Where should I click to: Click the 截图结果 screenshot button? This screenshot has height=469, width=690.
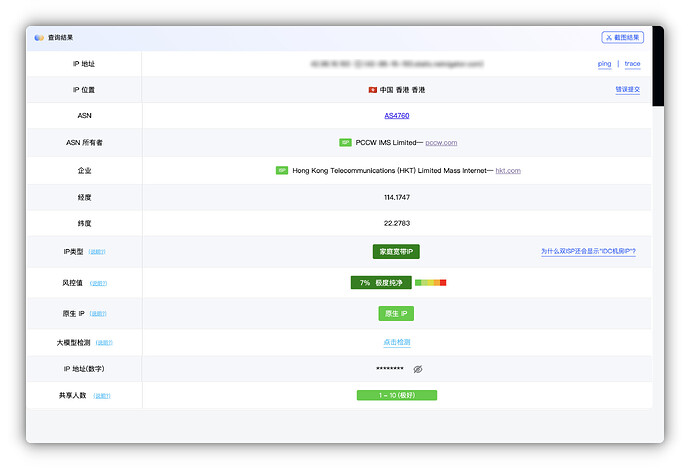pyautogui.click(x=622, y=37)
